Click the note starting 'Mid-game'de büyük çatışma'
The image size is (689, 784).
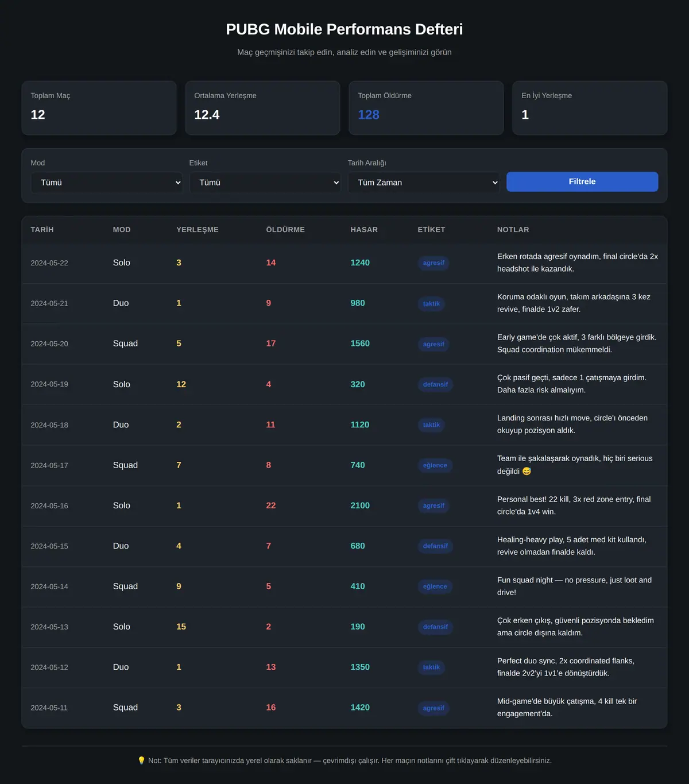pyautogui.click(x=567, y=708)
